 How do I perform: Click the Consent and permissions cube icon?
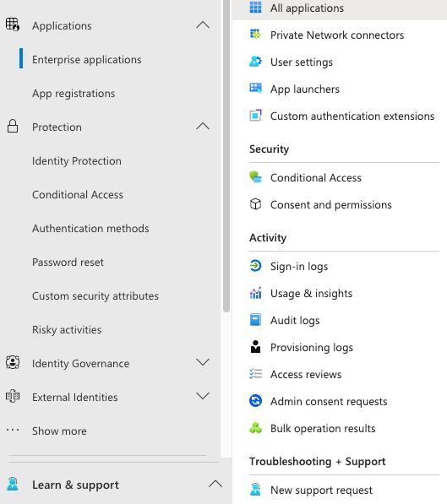pos(255,203)
